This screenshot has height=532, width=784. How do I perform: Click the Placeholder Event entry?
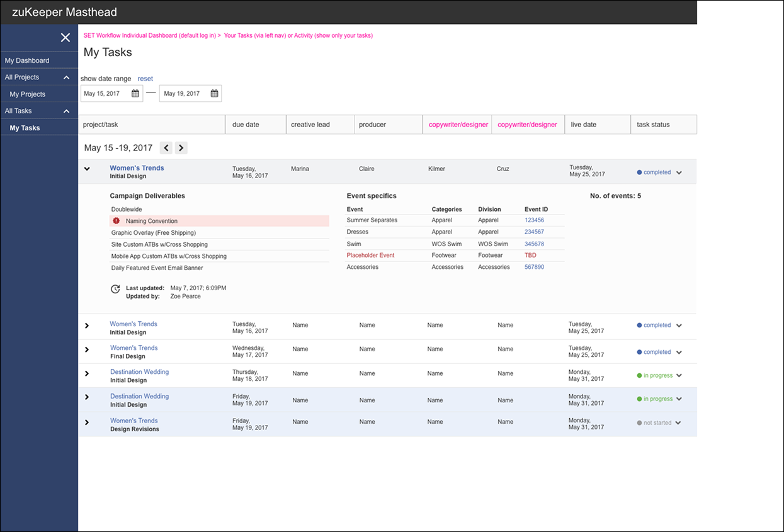pos(371,255)
